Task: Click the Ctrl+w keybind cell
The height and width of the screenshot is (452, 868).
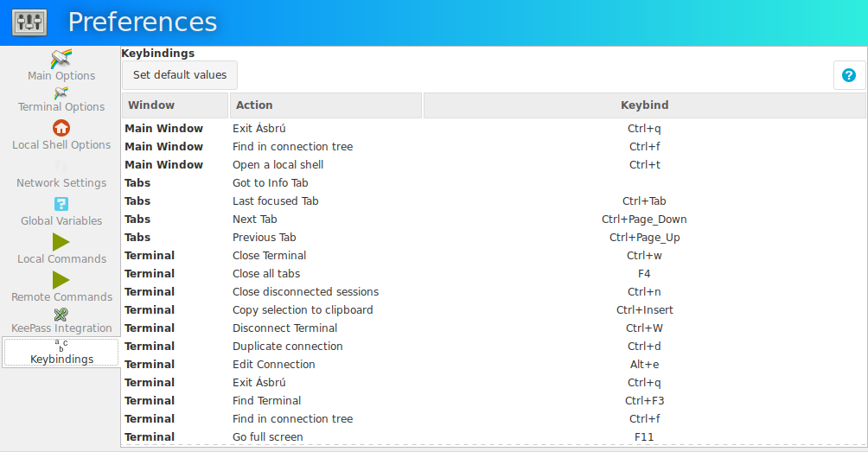Action: click(644, 256)
